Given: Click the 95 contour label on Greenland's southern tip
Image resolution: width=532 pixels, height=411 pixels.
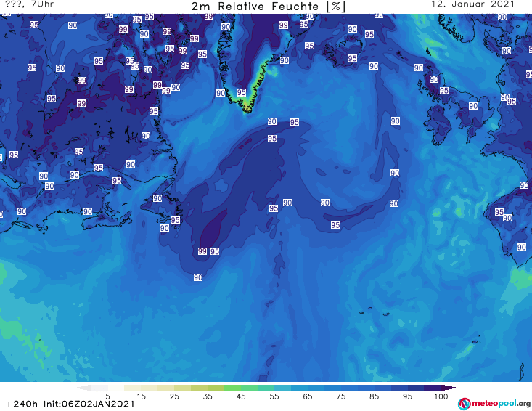Looking at the screenshot, I should 242,92.
